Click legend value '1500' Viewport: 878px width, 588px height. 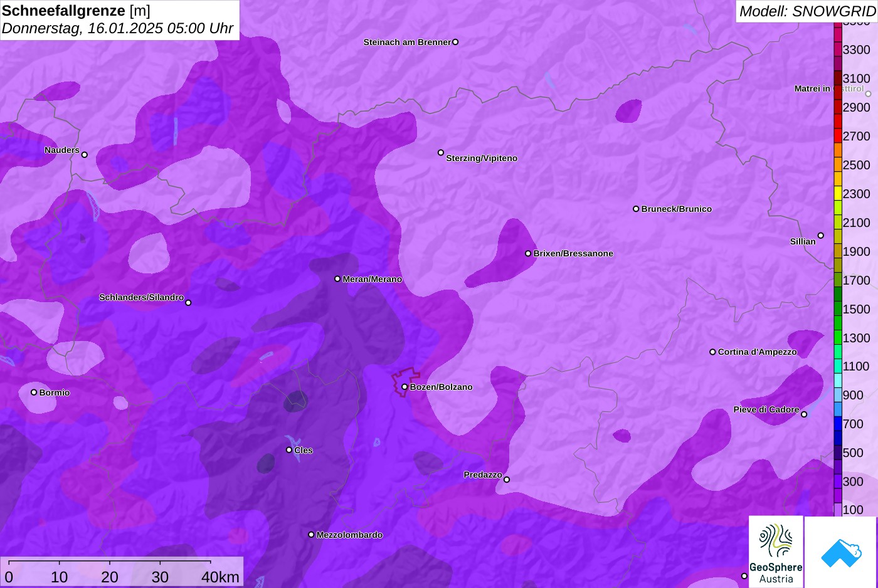856,309
